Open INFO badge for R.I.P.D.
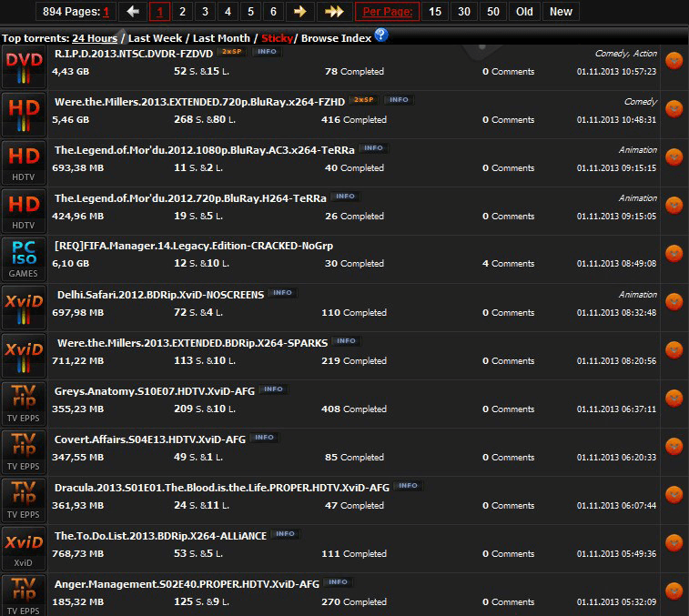This screenshot has height=616, width=689. [x=268, y=51]
